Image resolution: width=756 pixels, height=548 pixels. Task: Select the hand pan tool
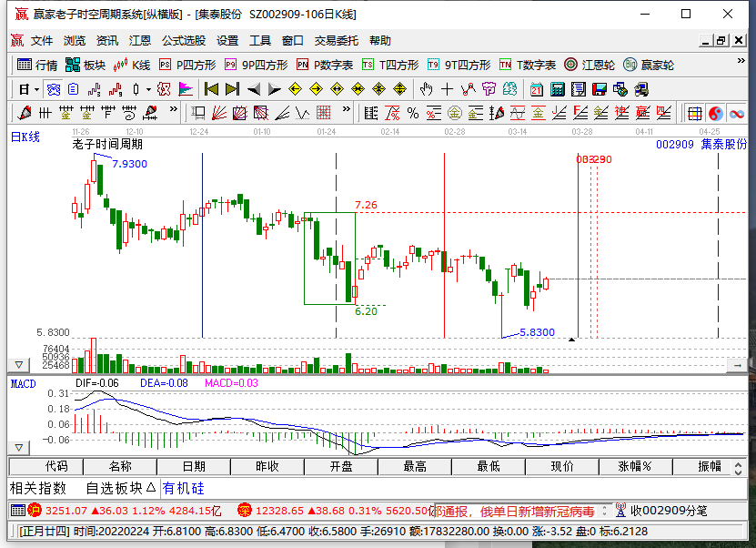tap(426, 89)
